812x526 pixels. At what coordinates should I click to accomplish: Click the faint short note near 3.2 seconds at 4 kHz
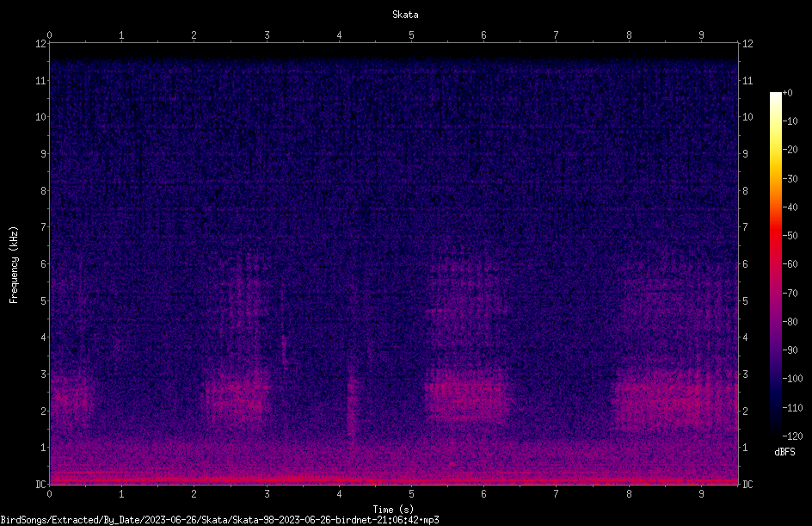coord(283,350)
